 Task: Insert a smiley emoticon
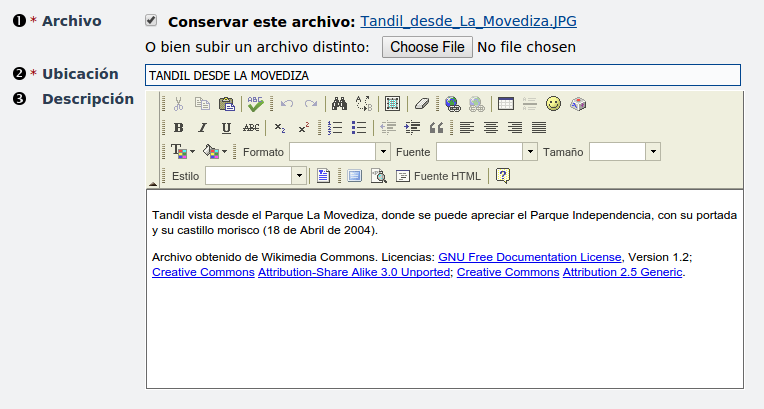(554, 103)
